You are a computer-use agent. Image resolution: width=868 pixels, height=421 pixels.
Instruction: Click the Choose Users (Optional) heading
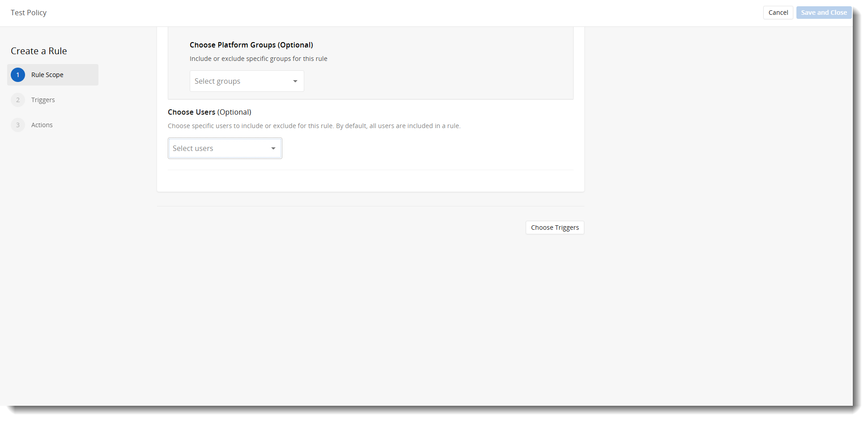(209, 112)
